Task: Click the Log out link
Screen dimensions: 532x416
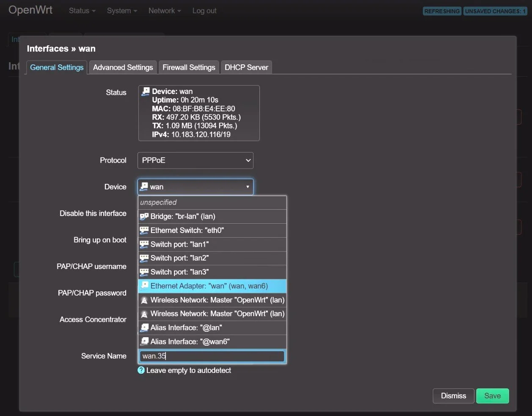Action: tap(204, 11)
